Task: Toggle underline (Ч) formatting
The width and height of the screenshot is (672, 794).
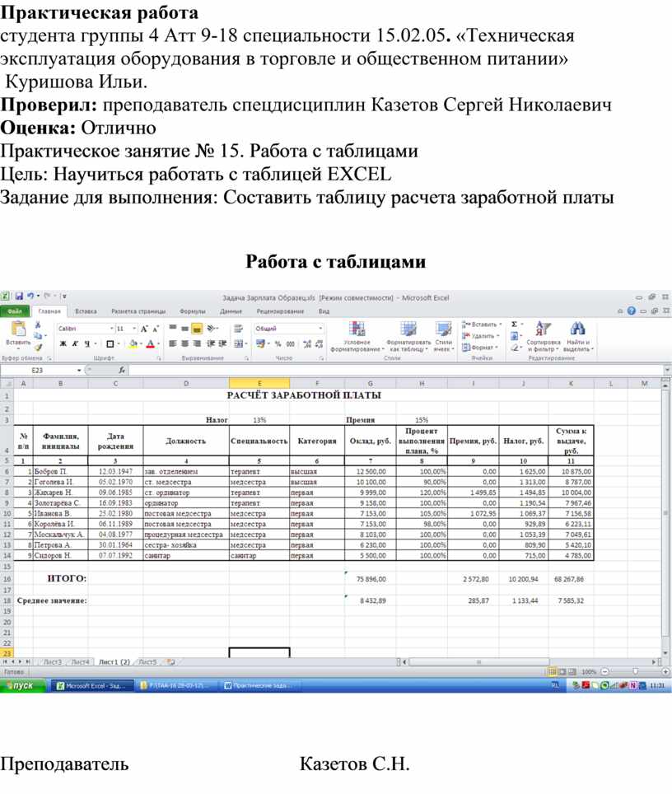Action: click(x=87, y=343)
